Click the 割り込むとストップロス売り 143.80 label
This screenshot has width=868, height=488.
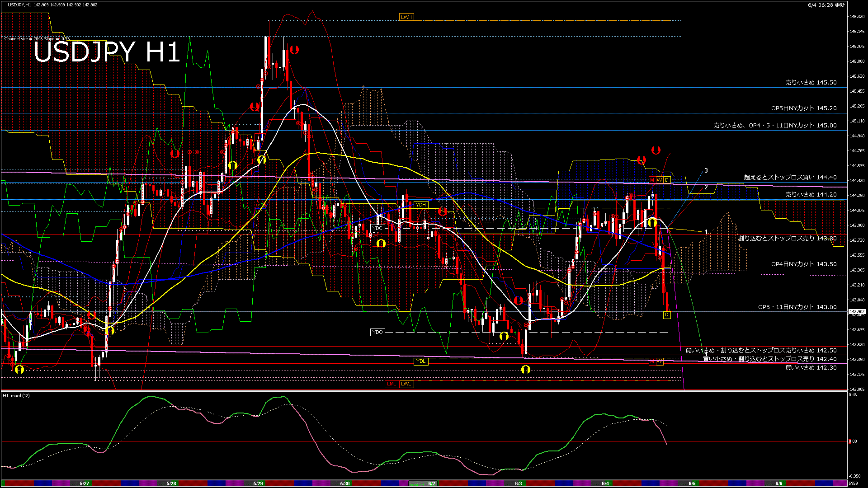[x=788, y=238]
